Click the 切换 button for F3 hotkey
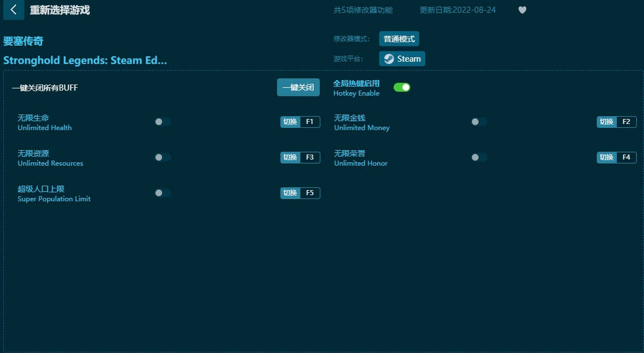 [x=290, y=157]
